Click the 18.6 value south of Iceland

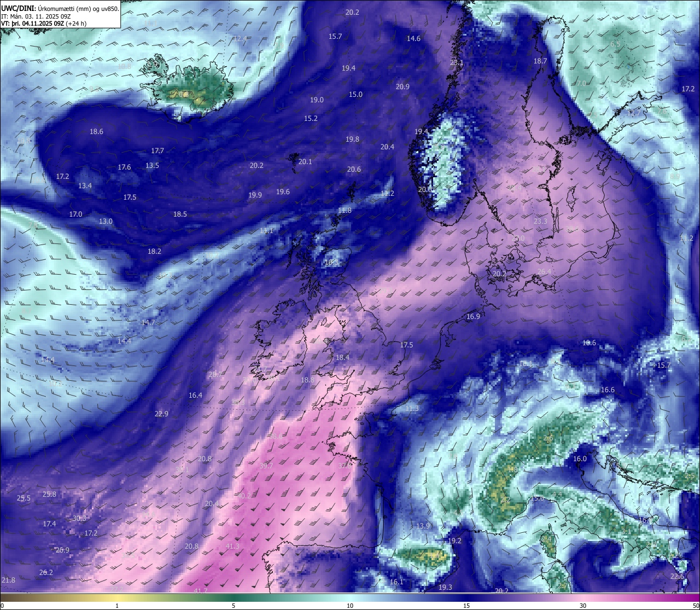pos(96,131)
